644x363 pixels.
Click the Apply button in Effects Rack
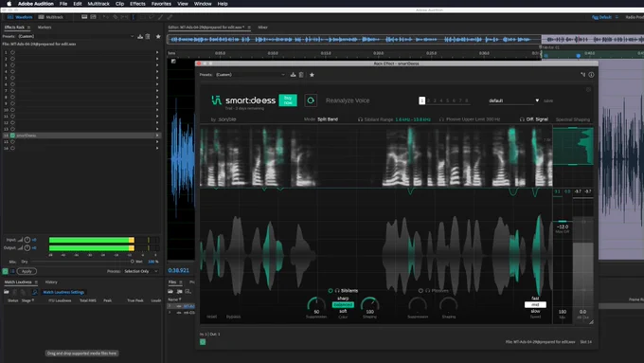pyautogui.click(x=27, y=271)
